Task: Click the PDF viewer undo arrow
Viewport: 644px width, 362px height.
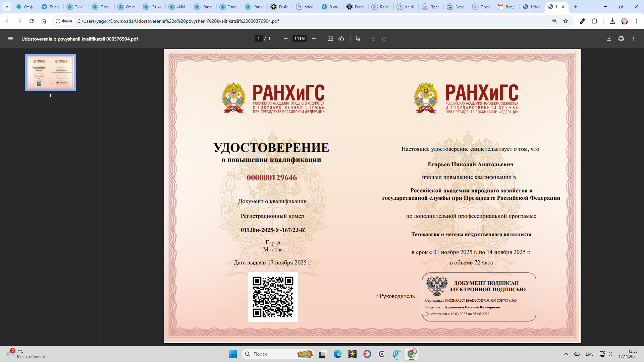Action: (x=373, y=39)
